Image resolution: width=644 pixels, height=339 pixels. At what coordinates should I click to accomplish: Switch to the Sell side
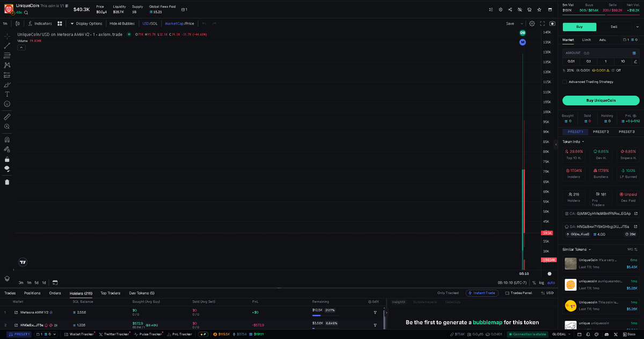click(x=614, y=27)
